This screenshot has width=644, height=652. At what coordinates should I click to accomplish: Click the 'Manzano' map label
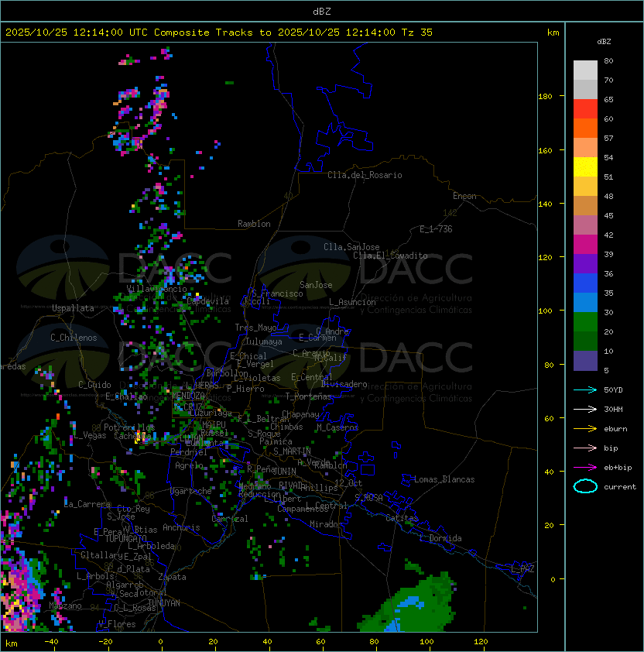tap(65, 606)
